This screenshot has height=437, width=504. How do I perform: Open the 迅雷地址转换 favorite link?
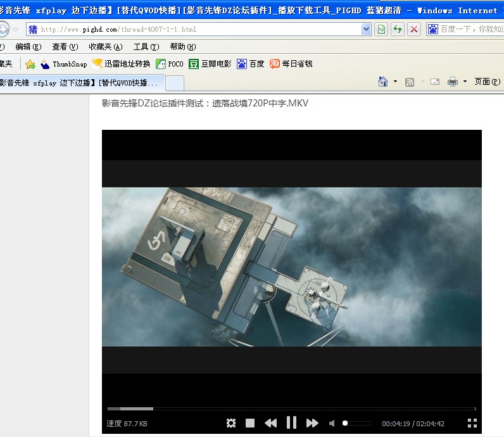(x=121, y=64)
